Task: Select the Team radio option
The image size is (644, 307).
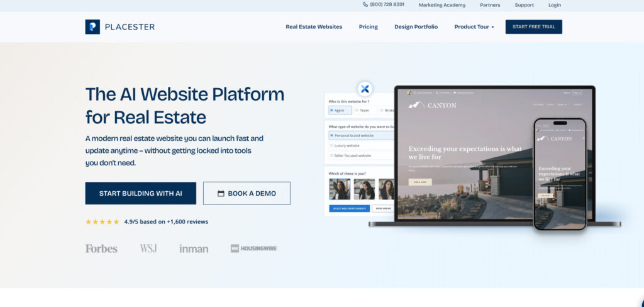Action: pyautogui.click(x=365, y=110)
